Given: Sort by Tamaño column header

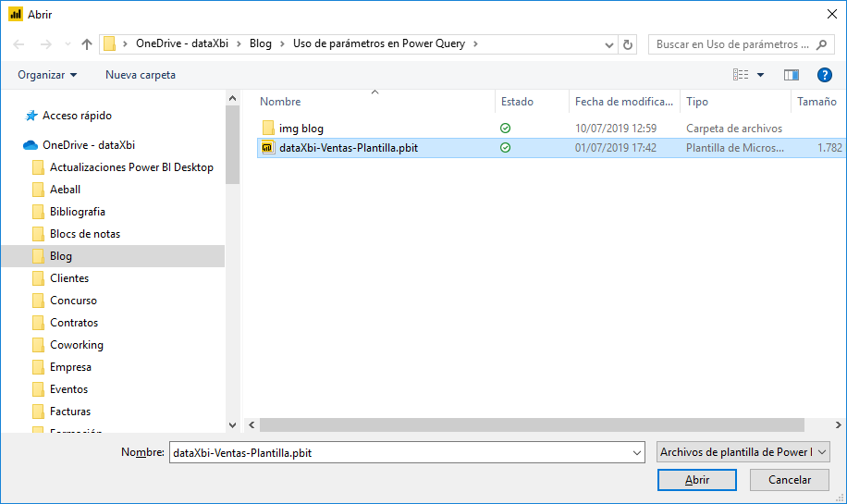Looking at the screenshot, I should pos(816,102).
